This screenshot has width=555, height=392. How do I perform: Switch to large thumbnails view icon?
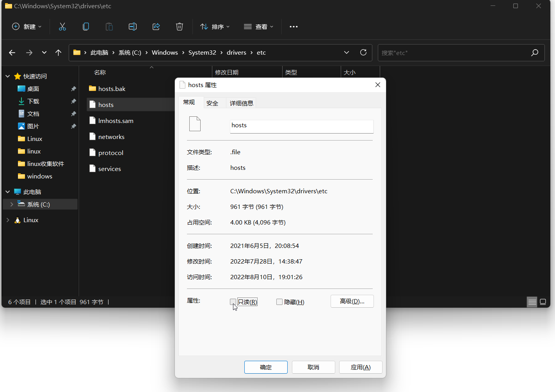pyautogui.click(x=543, y=302)
